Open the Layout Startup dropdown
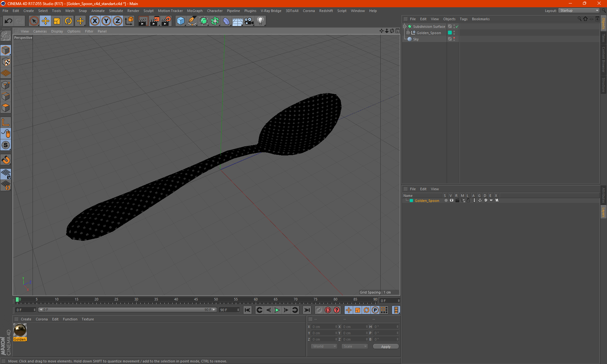607x364 pixels. 579,10
